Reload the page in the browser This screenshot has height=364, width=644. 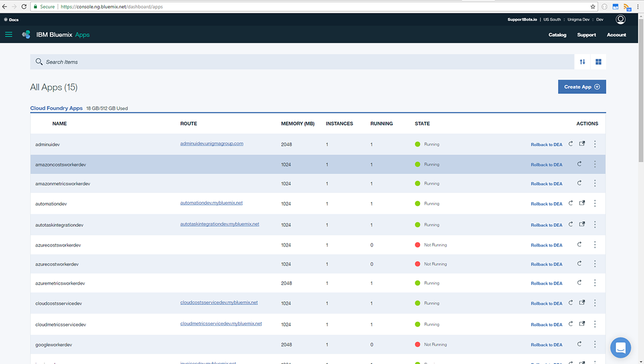point(24,7)
